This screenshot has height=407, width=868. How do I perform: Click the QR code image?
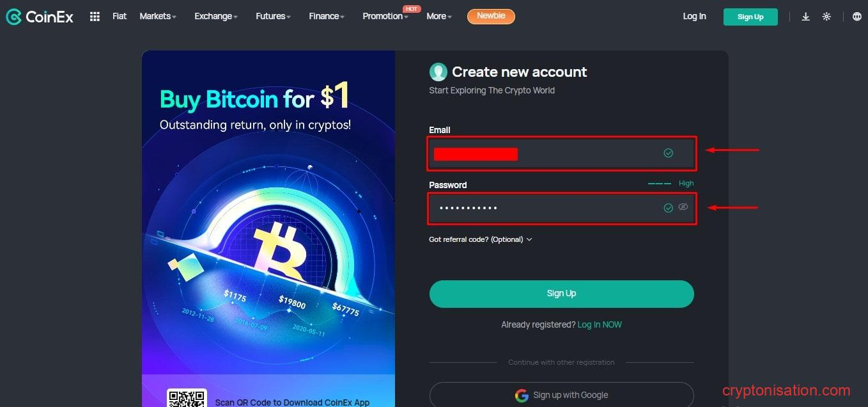coord(187,398)
